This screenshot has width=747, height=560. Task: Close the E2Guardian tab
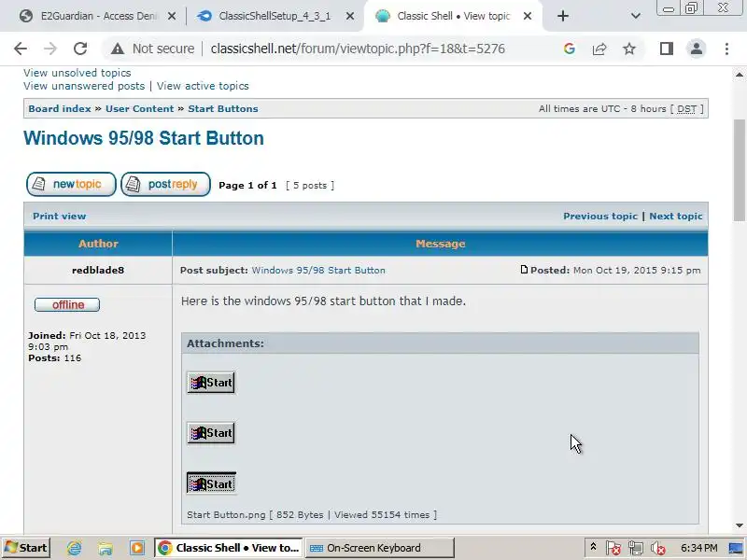tap(172, 16)
